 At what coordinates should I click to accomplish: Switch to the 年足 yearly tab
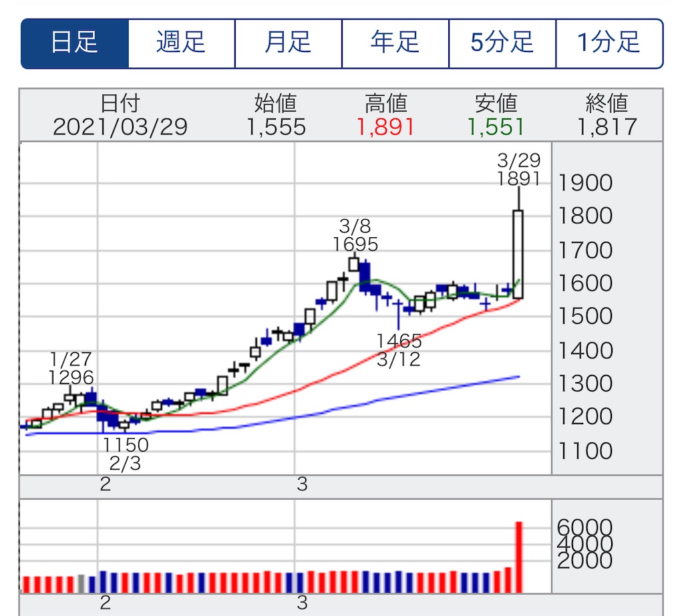pyautogui.click(x=395, y=43)
